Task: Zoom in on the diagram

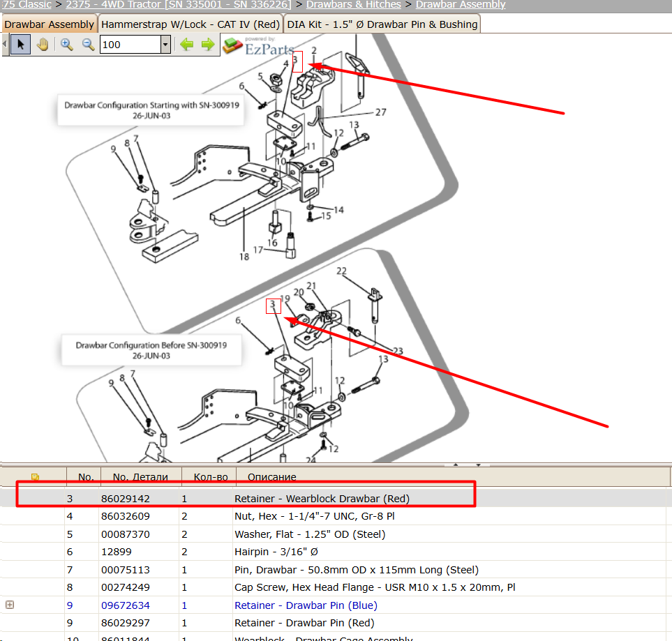Action: point(66,45)
